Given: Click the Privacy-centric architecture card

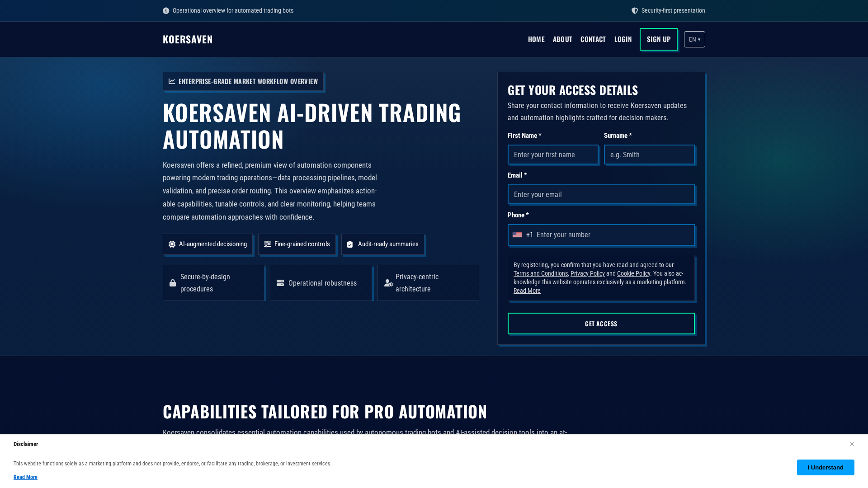Looking at the screenshot, I should pos(428,283).
